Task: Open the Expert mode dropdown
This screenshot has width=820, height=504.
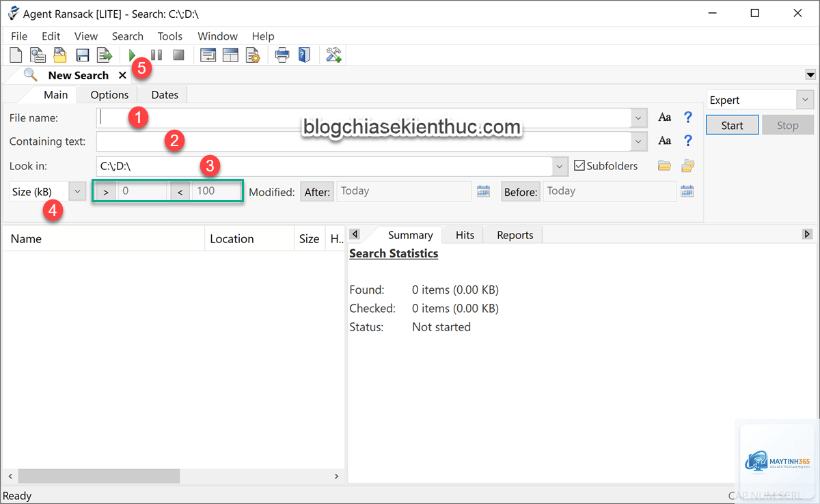Action: click(804, 100)
